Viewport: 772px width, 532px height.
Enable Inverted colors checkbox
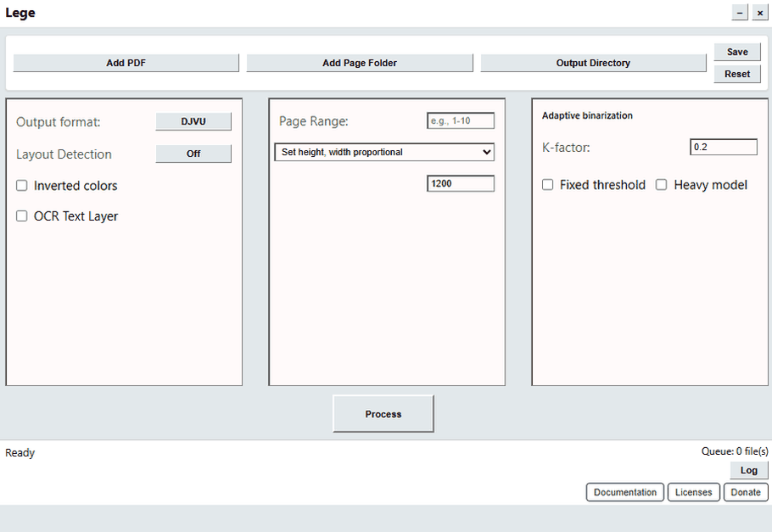pos(22,186)
